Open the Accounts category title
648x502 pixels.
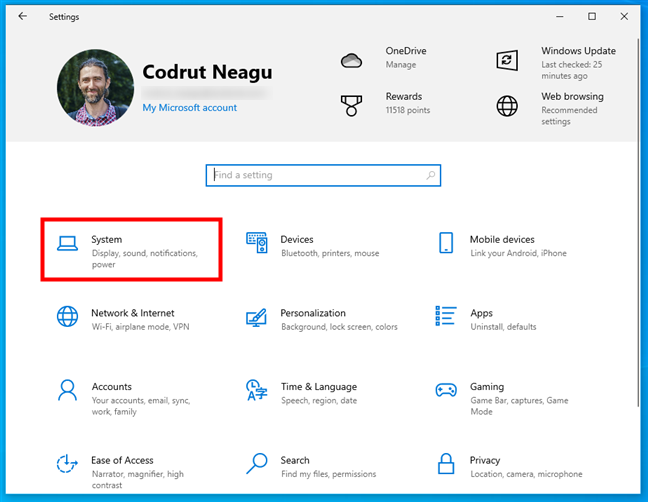point(112,387)
